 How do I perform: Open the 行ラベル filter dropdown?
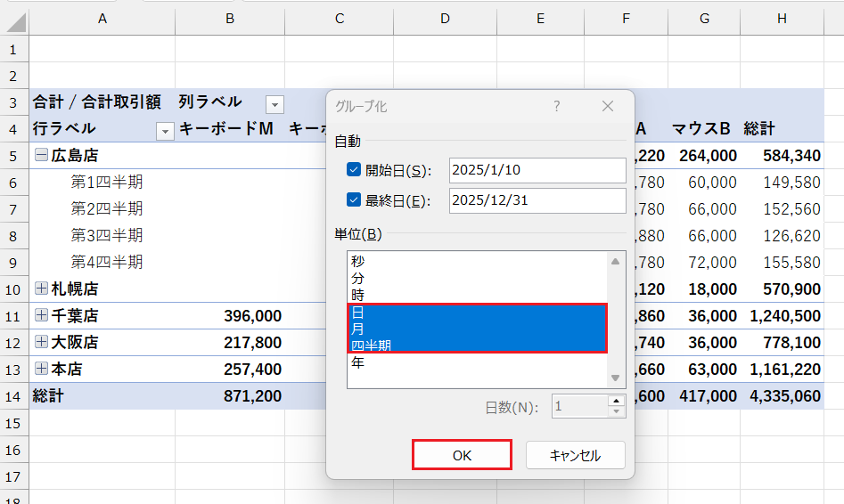click(164, 131)
